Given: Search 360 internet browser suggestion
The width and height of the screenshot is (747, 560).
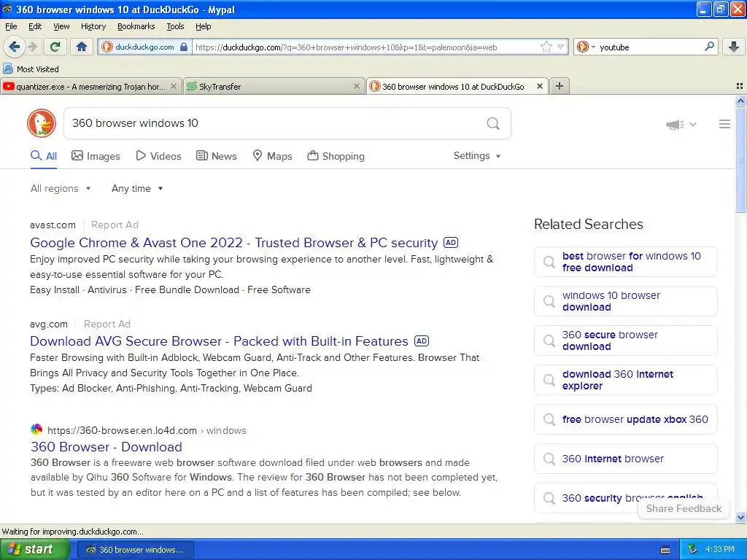Looking at the screenshot, I should [625, 459].
